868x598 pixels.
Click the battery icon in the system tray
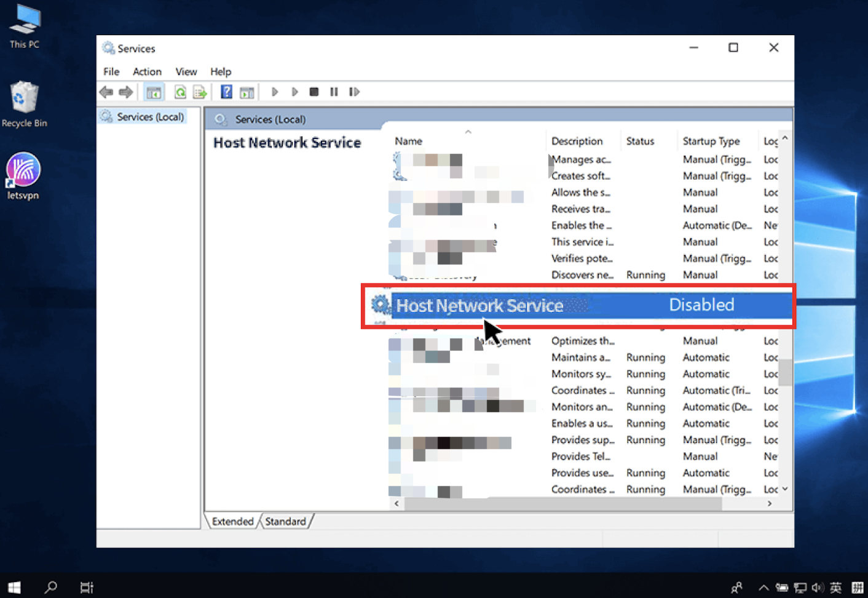tap(782, 588)
